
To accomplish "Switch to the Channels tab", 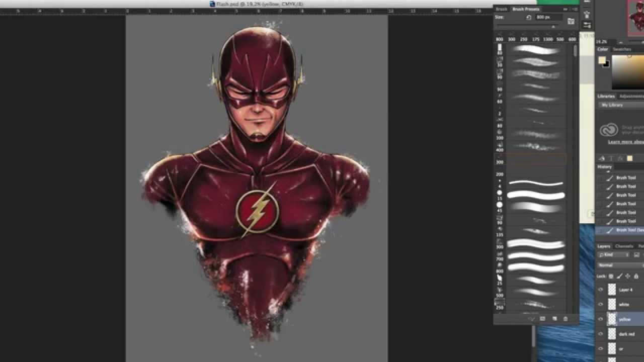I will click(x=624, y=246).
